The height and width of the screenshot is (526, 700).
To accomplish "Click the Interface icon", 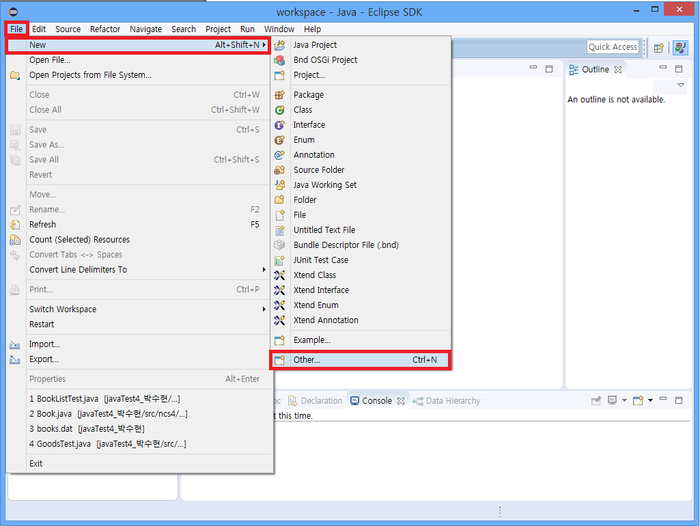I will (x=279, y=125).
